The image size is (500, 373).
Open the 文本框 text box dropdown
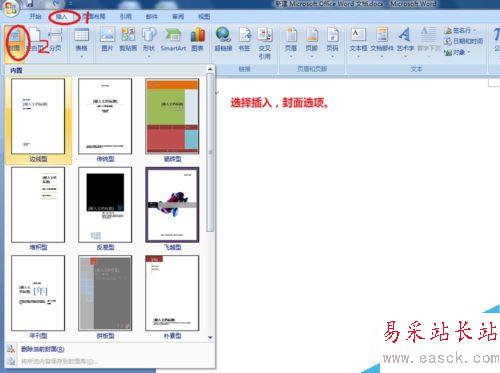(x=358, y=43)
